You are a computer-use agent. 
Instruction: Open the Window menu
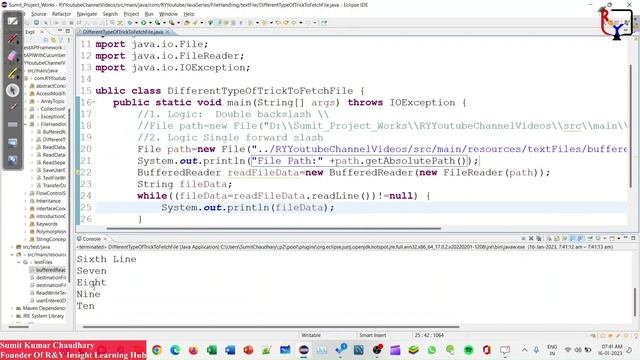click(x=168, y=14)
